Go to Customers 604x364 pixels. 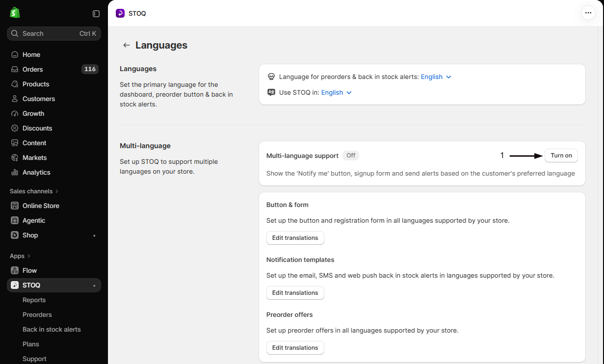[54, 99]
